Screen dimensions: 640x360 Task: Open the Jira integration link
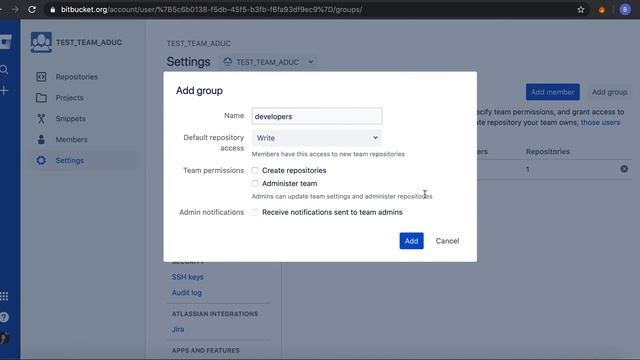pyautogui.click(x=178, y=329)
